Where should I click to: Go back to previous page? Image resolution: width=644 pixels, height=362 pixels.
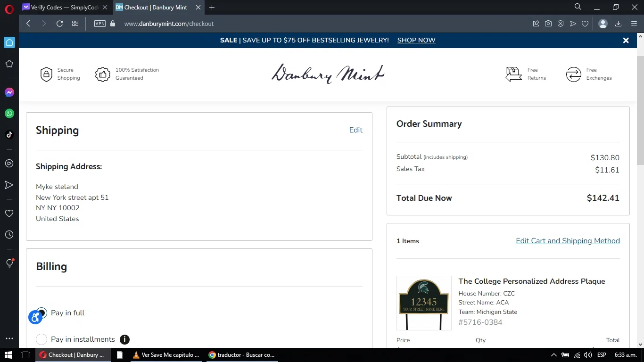tap(28, 24)
